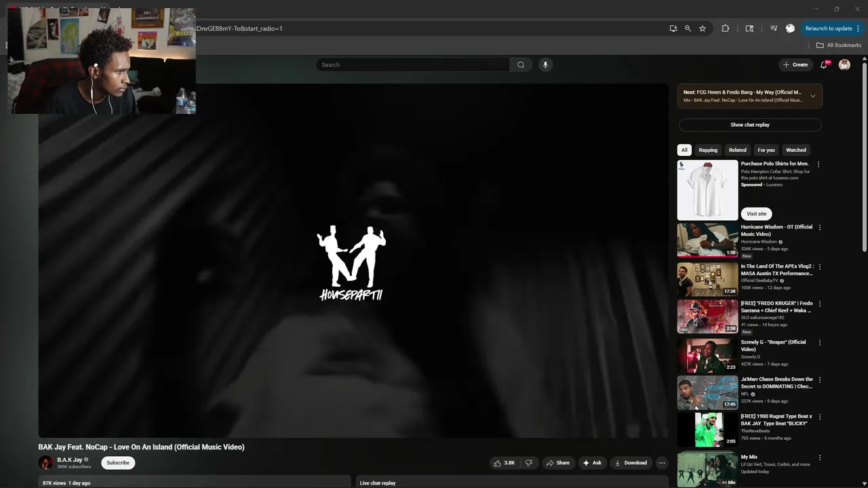Click the YouTube search magnifier button
This screenshot has height=488, width=868.
point(521,65)
